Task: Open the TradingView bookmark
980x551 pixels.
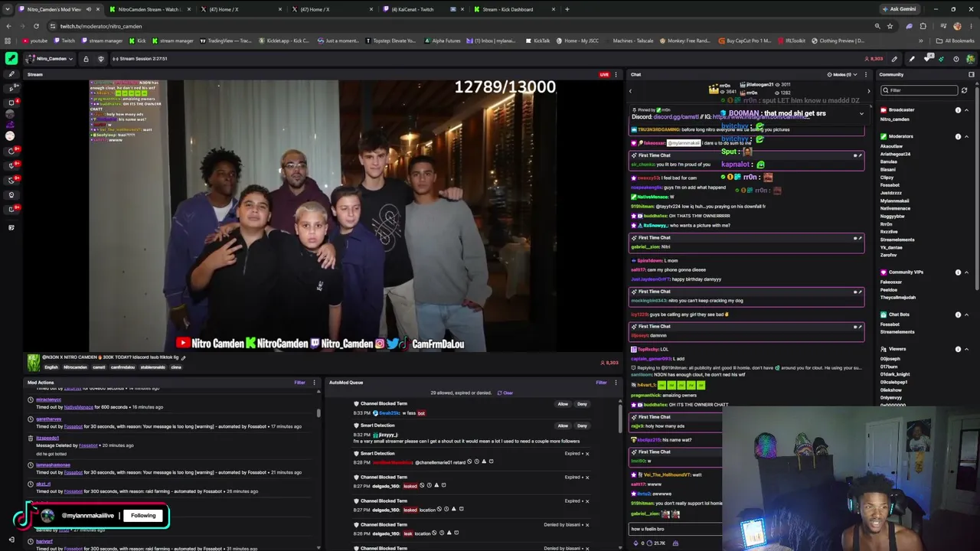Action: pyautogui.click(x=227, y=41)
